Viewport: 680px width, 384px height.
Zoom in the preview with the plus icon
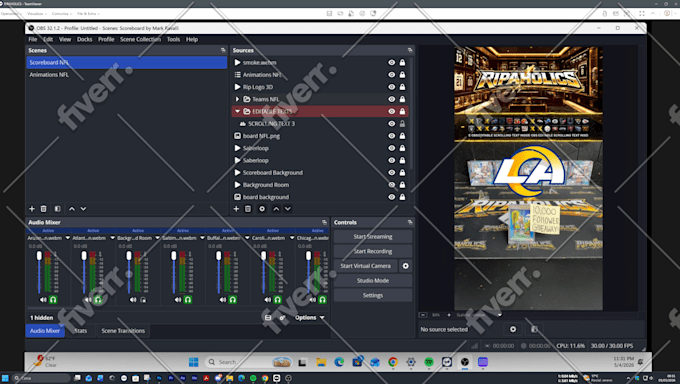coord(449,315)
